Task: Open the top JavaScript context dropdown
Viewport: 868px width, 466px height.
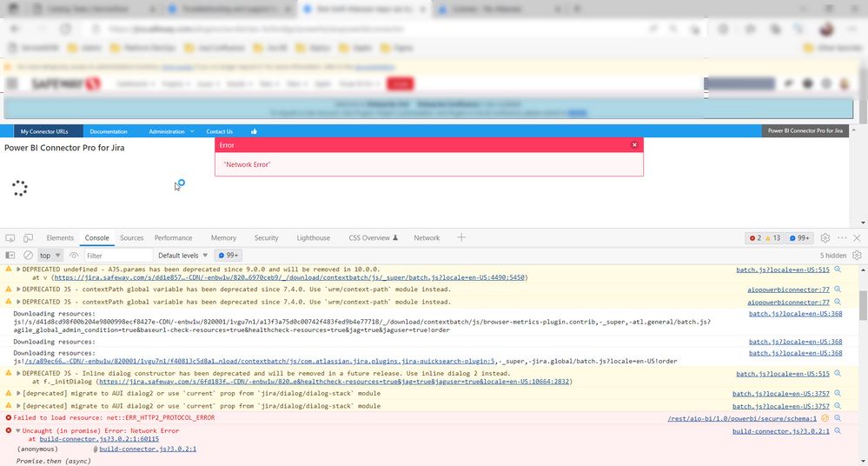Action: coord(50,256)
